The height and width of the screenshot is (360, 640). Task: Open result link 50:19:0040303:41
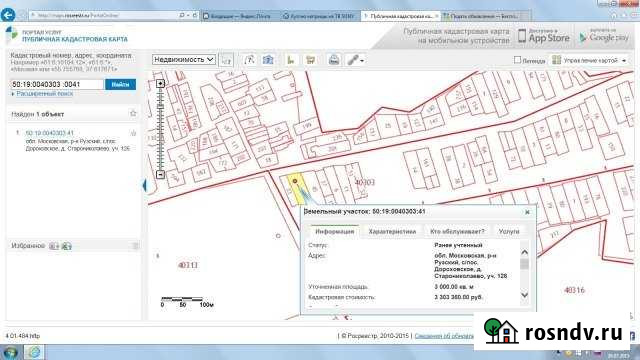click(x=50, y=133)
